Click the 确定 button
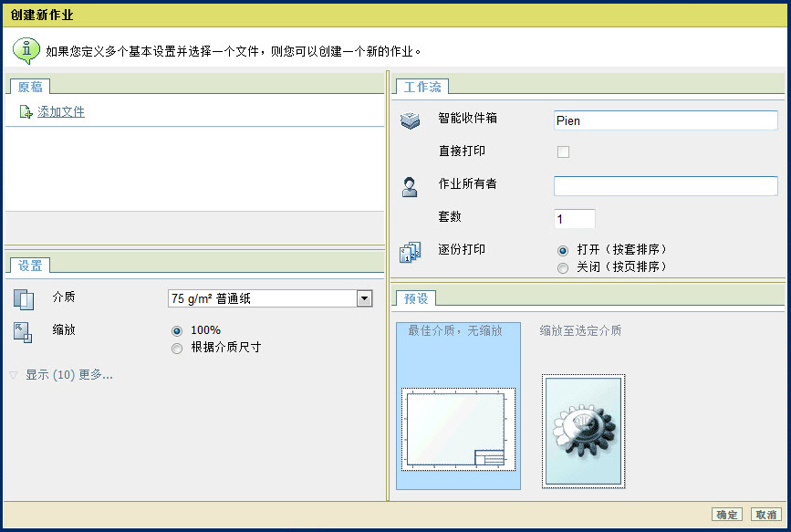791x532 pixels. pyautogui.click(x=727, y=515)
